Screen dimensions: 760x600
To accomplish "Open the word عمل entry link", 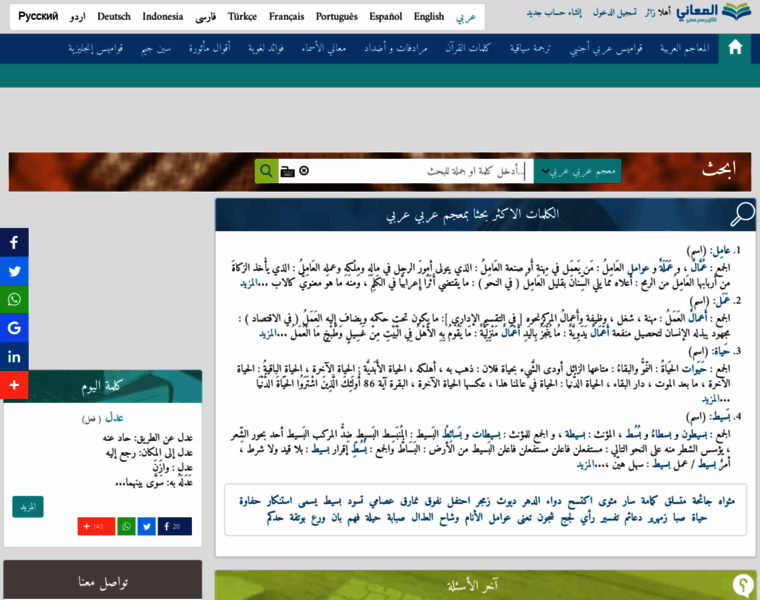I will 723,301.
